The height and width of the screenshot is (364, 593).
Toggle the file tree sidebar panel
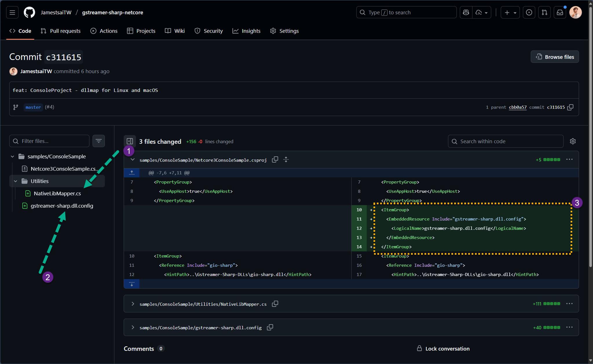point(130,141)
